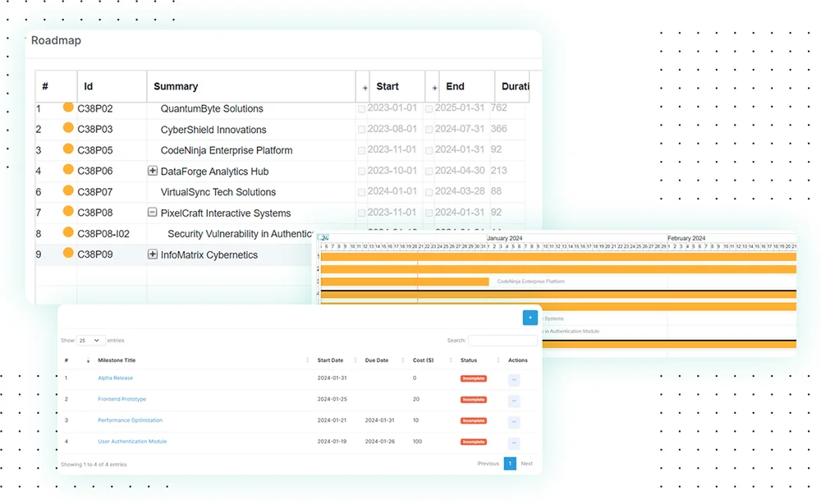
Task: Open the actions menu for Alpha Release
Action: pos(515,380)
